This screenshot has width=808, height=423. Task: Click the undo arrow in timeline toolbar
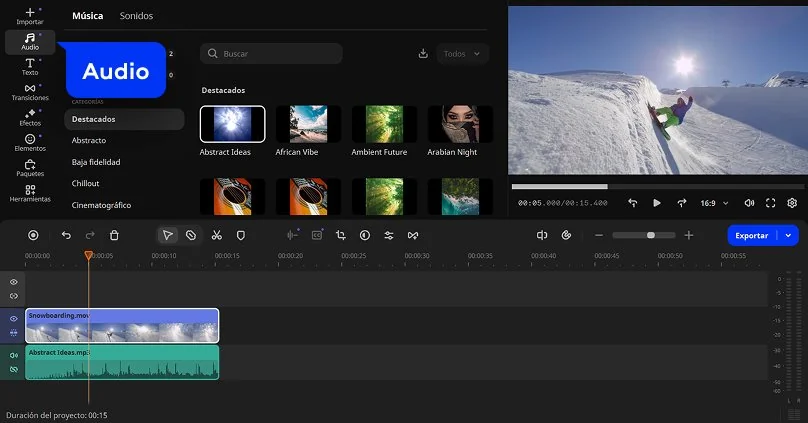tap(66, 235)
